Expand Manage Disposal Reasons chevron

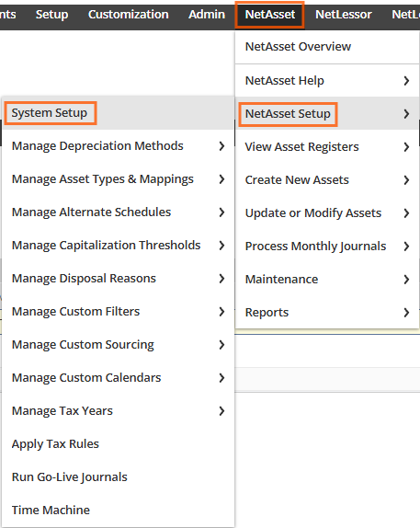221,279
